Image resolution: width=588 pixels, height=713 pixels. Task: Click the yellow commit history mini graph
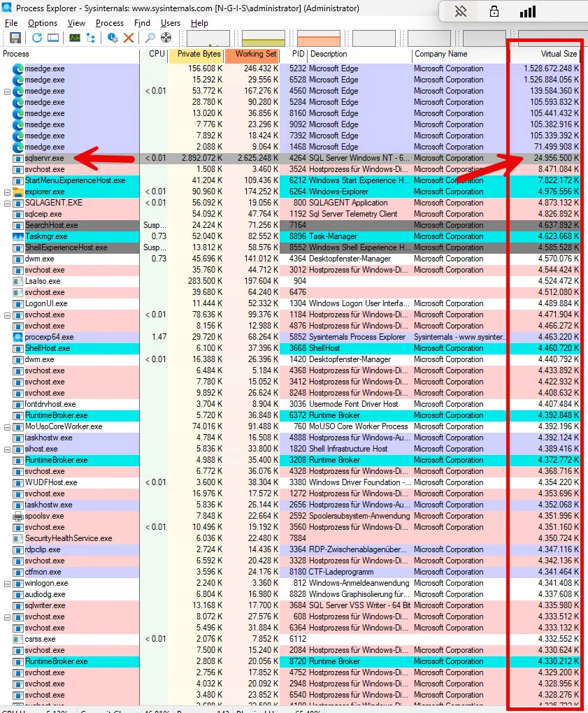point(264,38)
